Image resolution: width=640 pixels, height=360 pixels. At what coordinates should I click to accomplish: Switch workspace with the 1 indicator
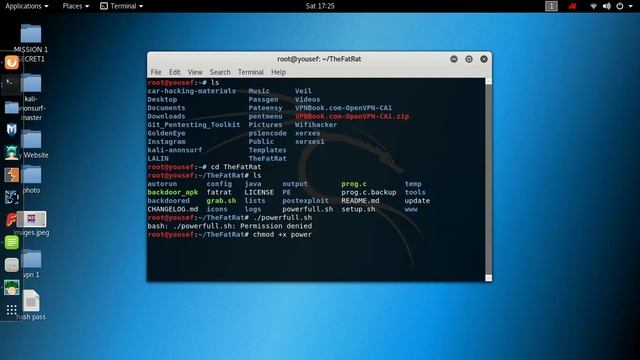click(551, 6)
